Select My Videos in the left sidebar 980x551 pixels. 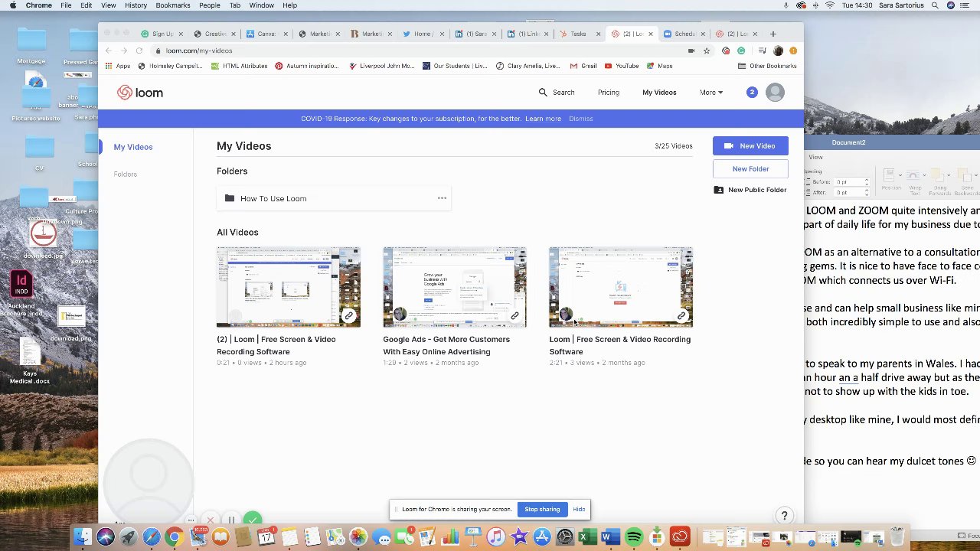[x=133, y=147]
